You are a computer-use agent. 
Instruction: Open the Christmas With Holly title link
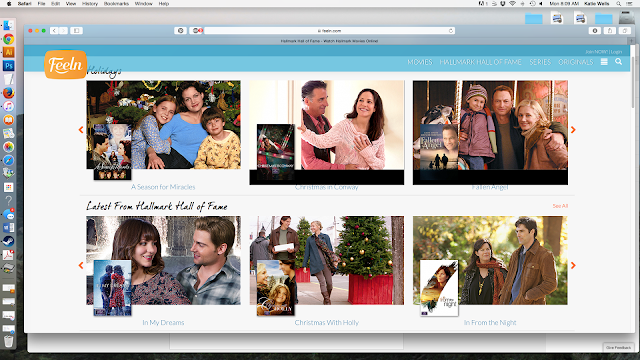pyautogui.click(x=327, y=322)
